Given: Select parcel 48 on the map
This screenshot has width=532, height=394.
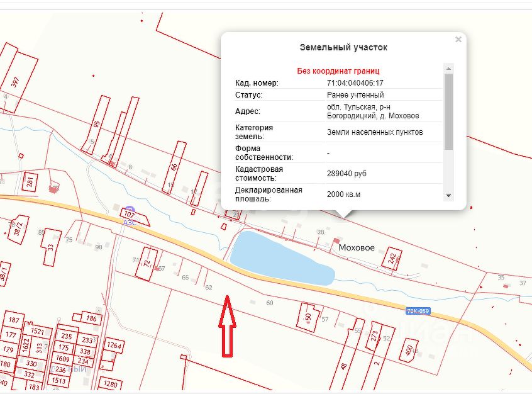Looking at the screenshot, I should (x=344, y=366).
